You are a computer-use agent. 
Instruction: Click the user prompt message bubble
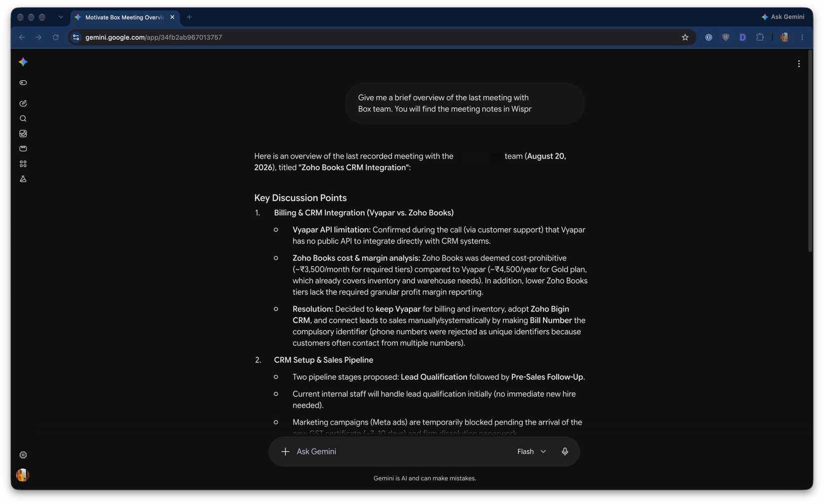[464, 103]
